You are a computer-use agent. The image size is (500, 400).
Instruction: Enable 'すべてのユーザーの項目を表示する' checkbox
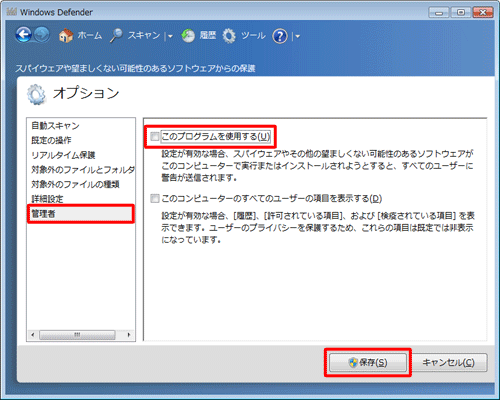(155, 199)
